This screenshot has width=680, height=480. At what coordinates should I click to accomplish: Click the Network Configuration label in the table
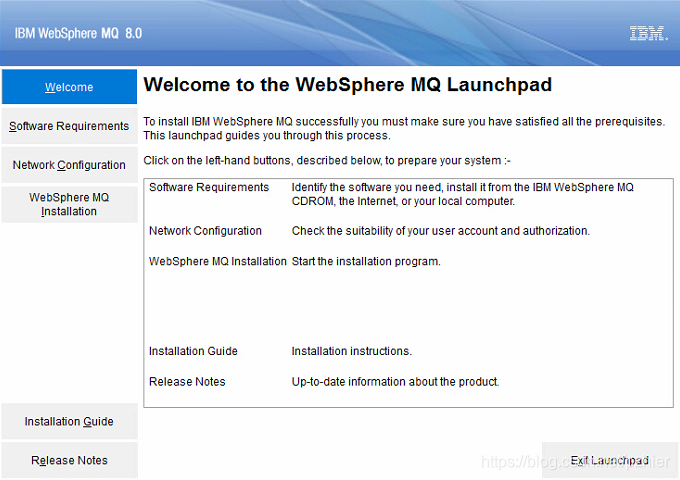pyautogui.click(x=205, y=231)
